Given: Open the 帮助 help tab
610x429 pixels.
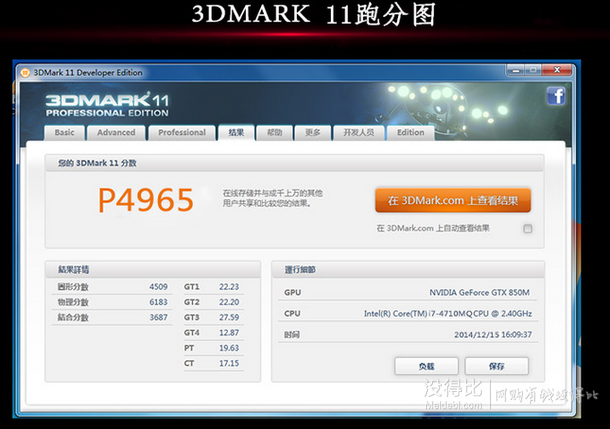Looking at the screenshot, I should coord(274,133).
